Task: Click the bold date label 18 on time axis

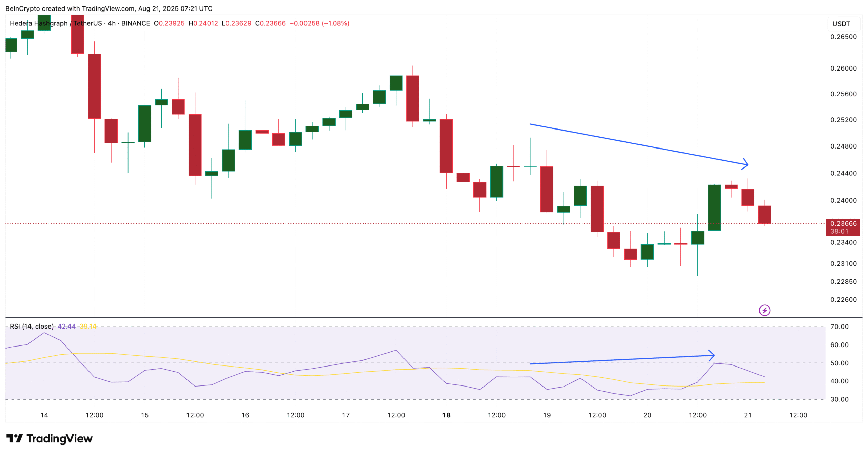Action: pyautogui.click(x=446, y=415)
